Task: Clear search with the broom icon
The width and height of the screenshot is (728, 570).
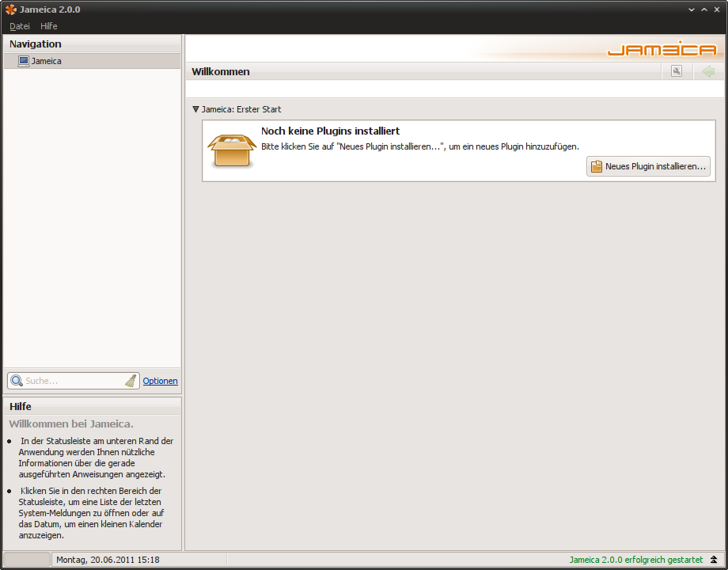Action: point(131,381)
